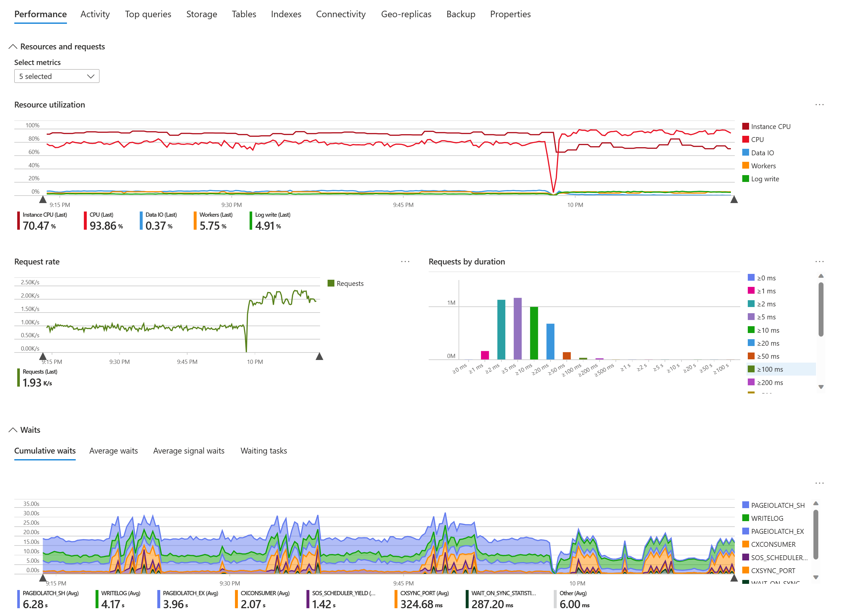This screenshot has width=843, height=616.
Task: Click the Resource utilization overflow icon
Action: point(819,103)
